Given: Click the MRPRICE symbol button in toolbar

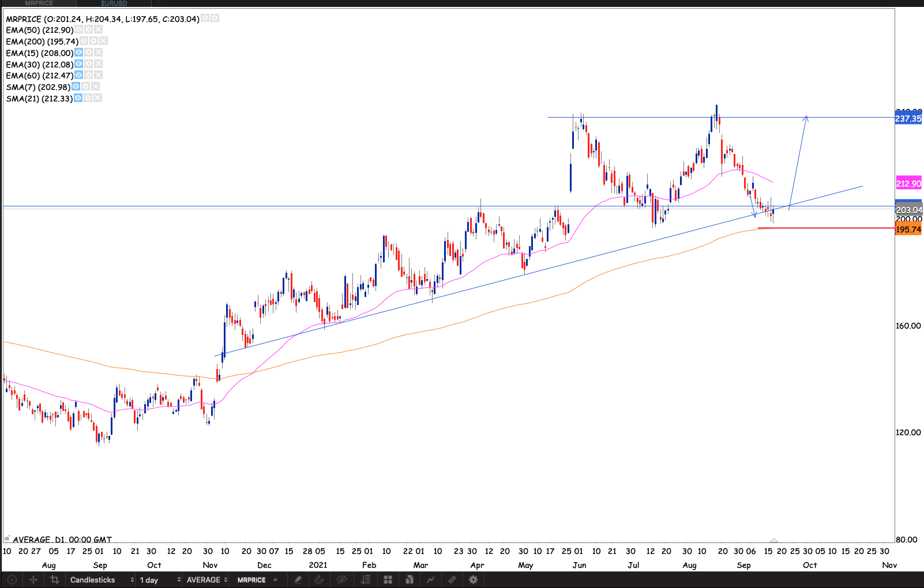Looking at the screenshot, I should pyautogui.click(x=252, y=580).
